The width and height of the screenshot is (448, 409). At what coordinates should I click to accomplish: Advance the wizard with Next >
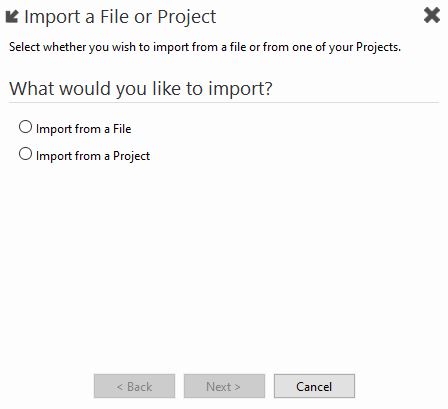point(224,386)
